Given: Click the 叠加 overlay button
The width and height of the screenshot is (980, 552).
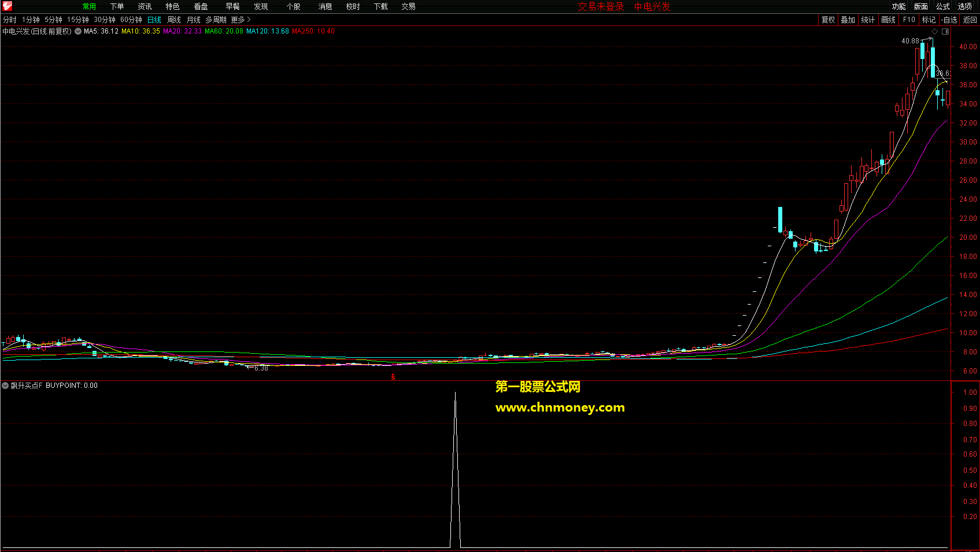Looking at the screenshot, I should coord(848,20).
